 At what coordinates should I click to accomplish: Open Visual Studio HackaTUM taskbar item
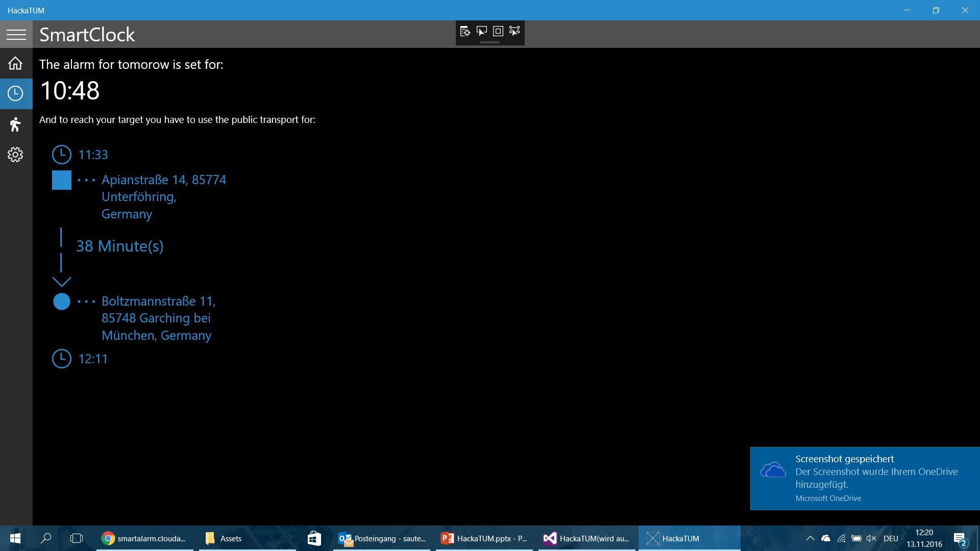tap(586, 538)
